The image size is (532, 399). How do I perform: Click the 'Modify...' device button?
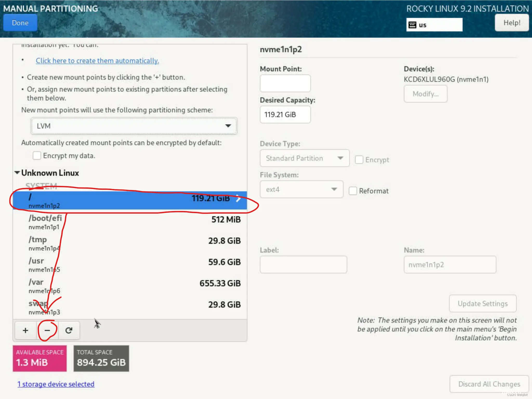(425, 93)
